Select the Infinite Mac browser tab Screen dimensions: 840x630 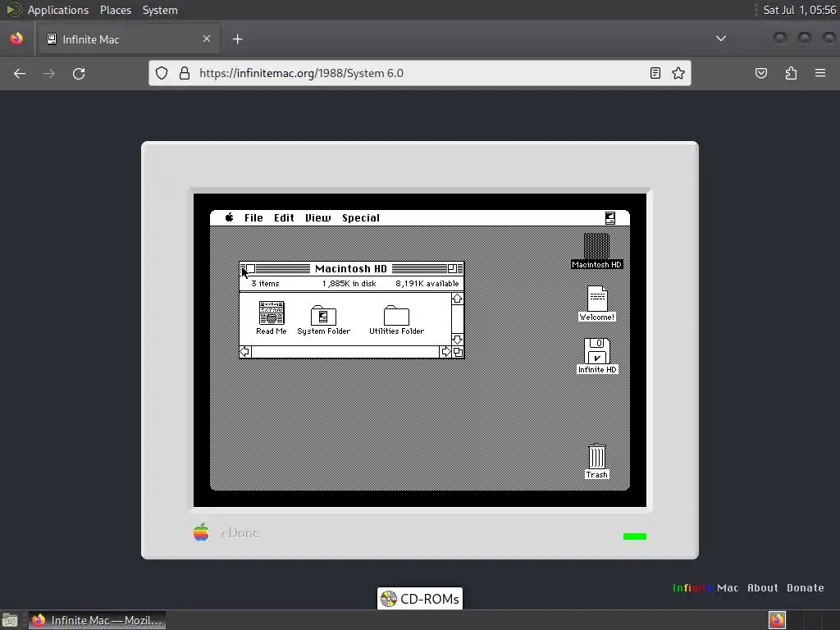(128, 39)
